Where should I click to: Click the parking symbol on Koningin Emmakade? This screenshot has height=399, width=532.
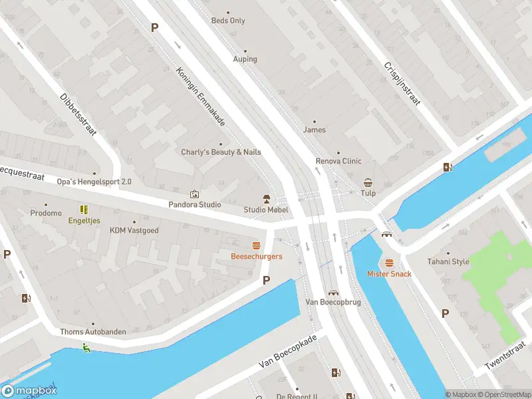point(154,28)
